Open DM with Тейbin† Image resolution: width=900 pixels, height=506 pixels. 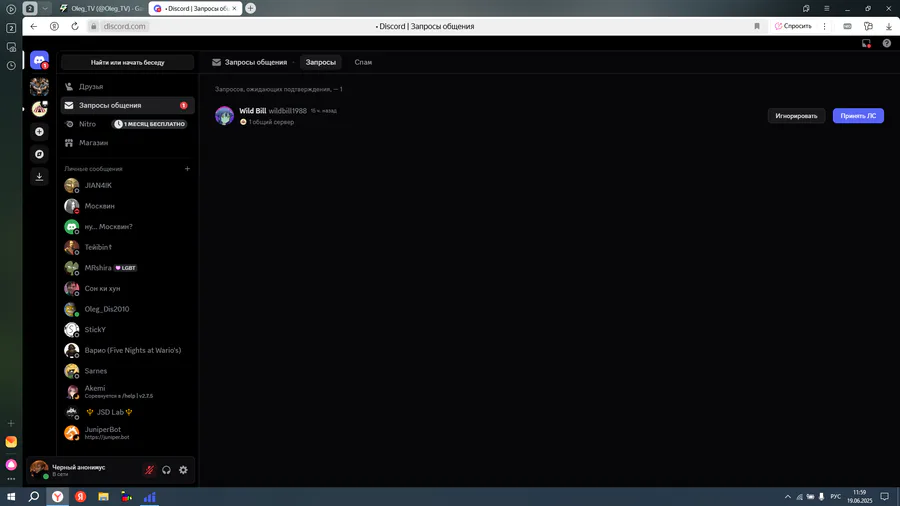(x=127, y=247)
